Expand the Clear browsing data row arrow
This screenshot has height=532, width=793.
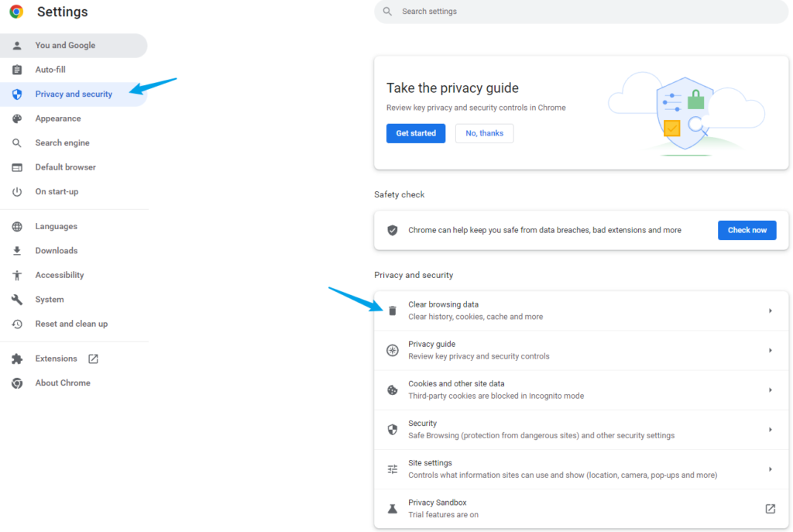(770, 311)
